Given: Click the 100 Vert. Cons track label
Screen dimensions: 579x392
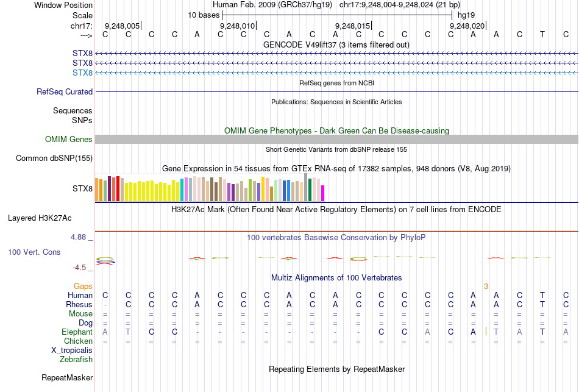Looking at the screenshot, I should [34, 252].
